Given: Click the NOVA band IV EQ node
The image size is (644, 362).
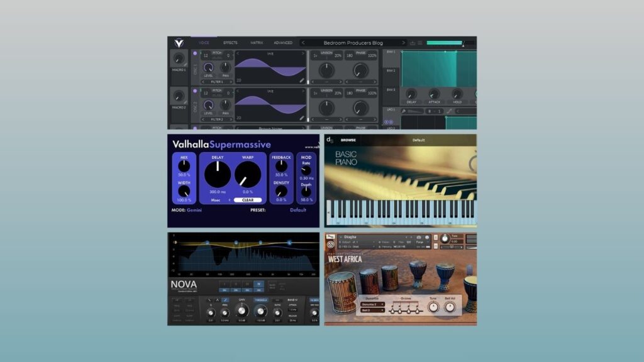Looking at the screenshot, I should pyautogui.click(x=289, y=243).
